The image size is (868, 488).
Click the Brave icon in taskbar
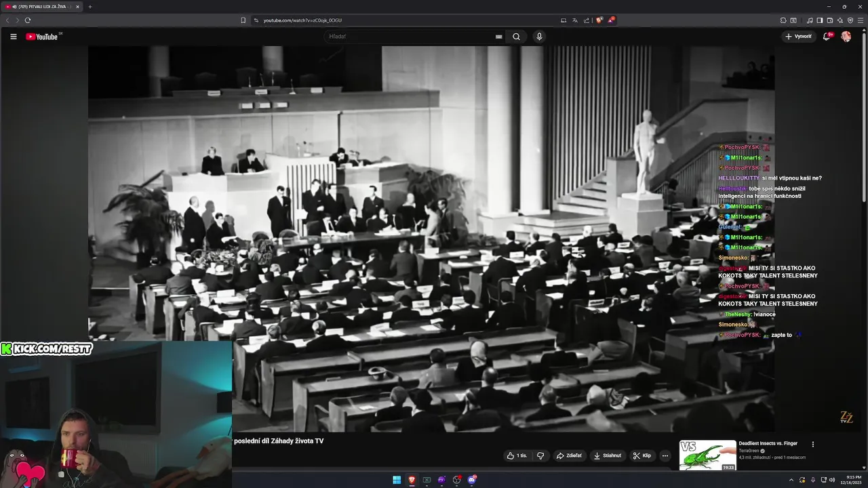tap(412, 480)
